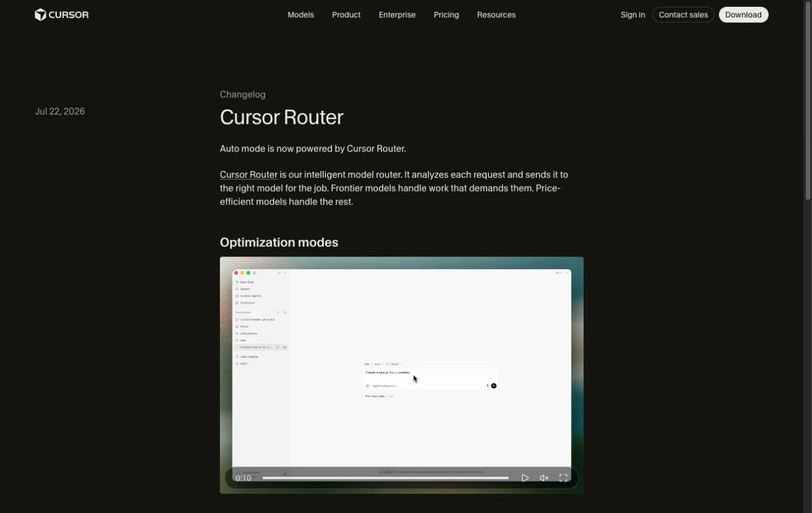Open the Enterprise menu item

[x=397, y=15]
